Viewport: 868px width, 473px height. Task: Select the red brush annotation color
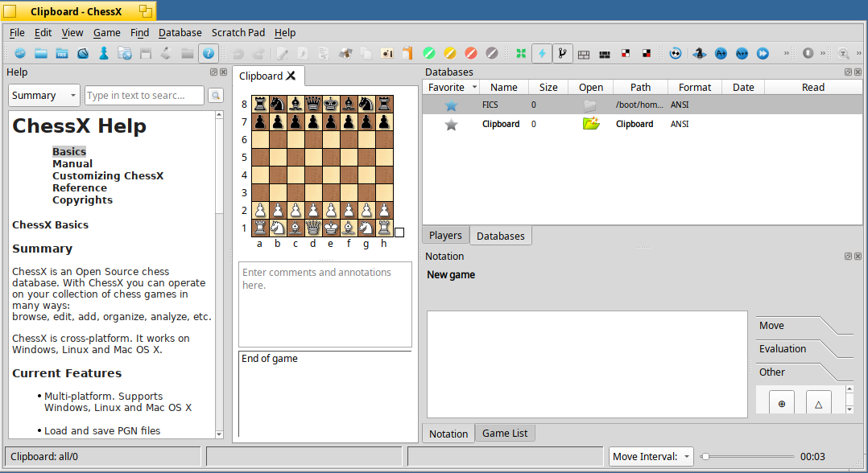(x=470, y=53)
